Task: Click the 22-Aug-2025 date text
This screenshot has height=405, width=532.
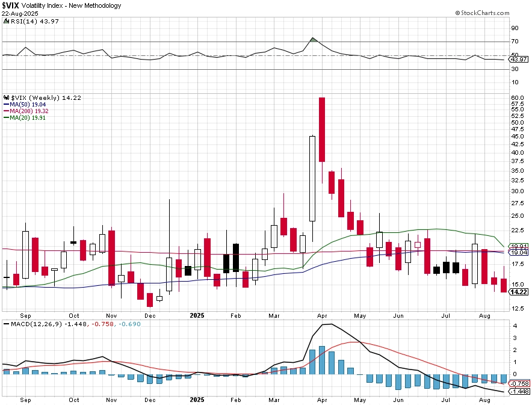Action: pos(20,14)
